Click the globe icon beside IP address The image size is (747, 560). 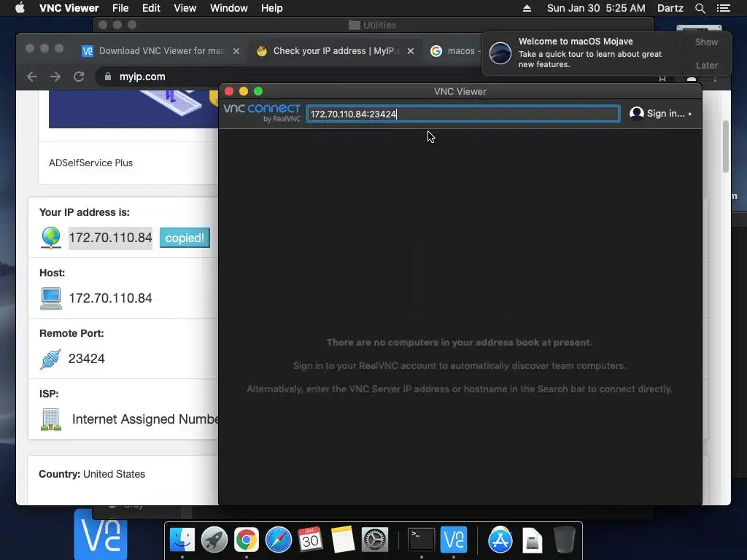pos(51,238)
